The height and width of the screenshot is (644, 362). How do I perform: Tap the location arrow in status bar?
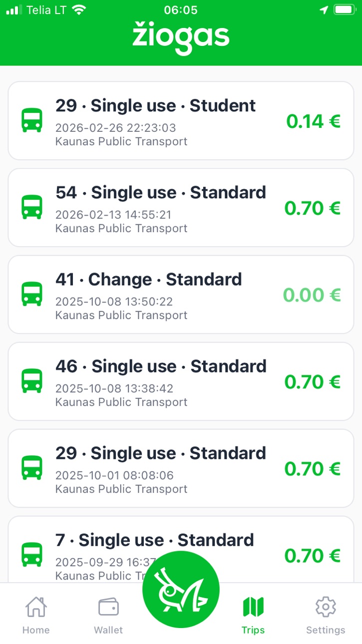click(x=324, y=10)
